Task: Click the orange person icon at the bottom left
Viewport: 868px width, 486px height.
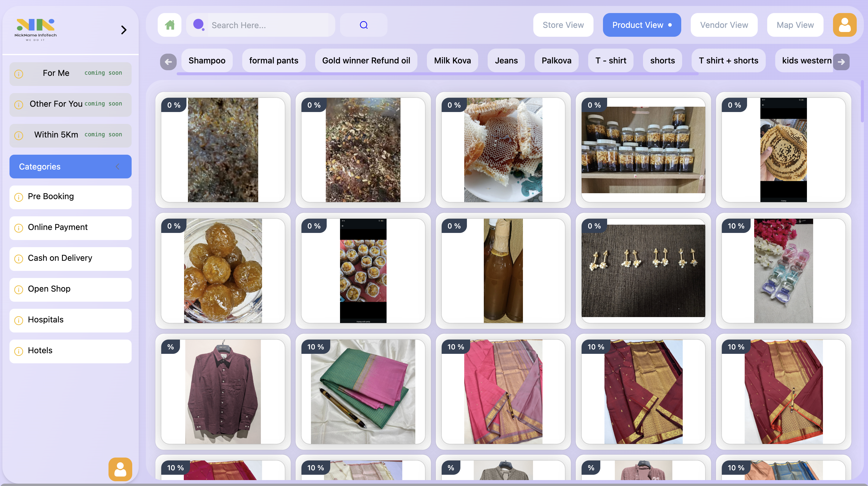Action: coord(120,469)
